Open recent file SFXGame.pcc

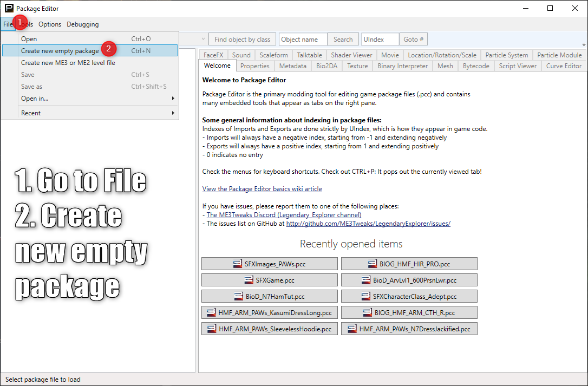pos(270,280)
